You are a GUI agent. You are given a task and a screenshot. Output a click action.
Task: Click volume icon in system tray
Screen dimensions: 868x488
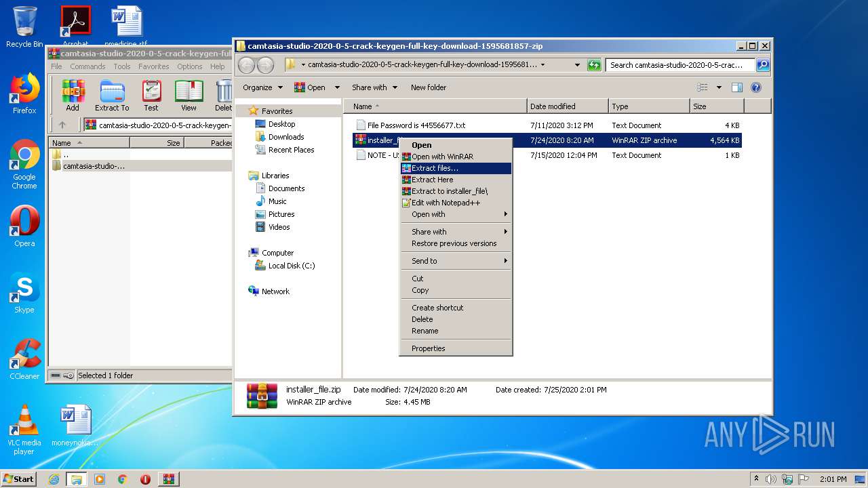click(770, 479)
